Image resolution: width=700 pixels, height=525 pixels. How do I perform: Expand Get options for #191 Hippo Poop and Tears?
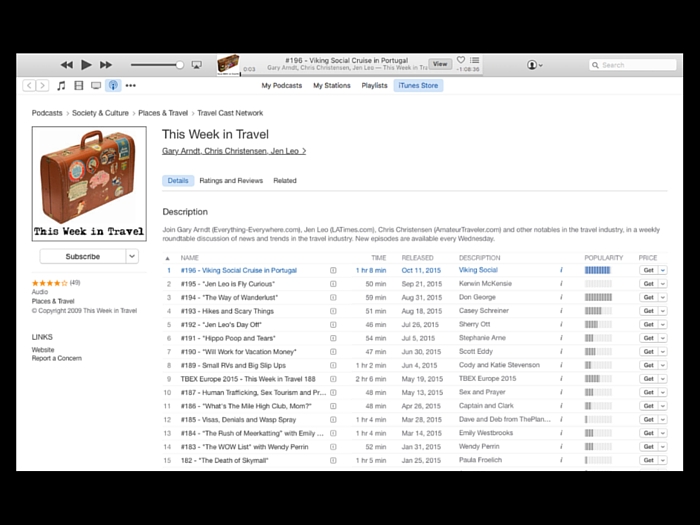click(663, 338)
